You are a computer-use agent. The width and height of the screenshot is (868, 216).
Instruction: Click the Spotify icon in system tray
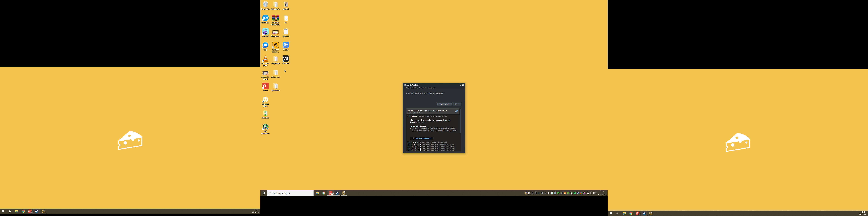575,193
